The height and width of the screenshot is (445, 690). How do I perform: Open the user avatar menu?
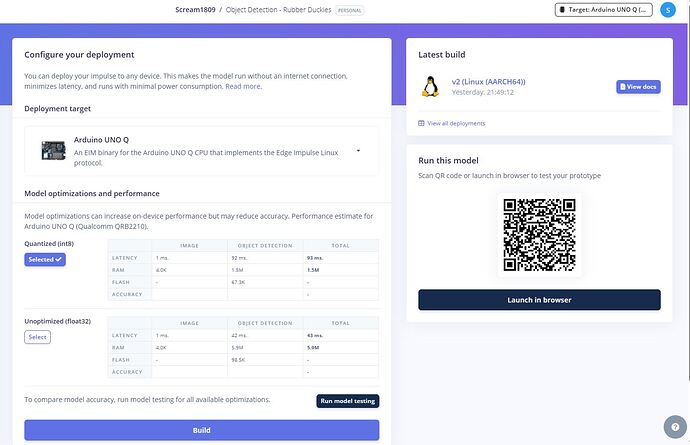click(668, 10)
